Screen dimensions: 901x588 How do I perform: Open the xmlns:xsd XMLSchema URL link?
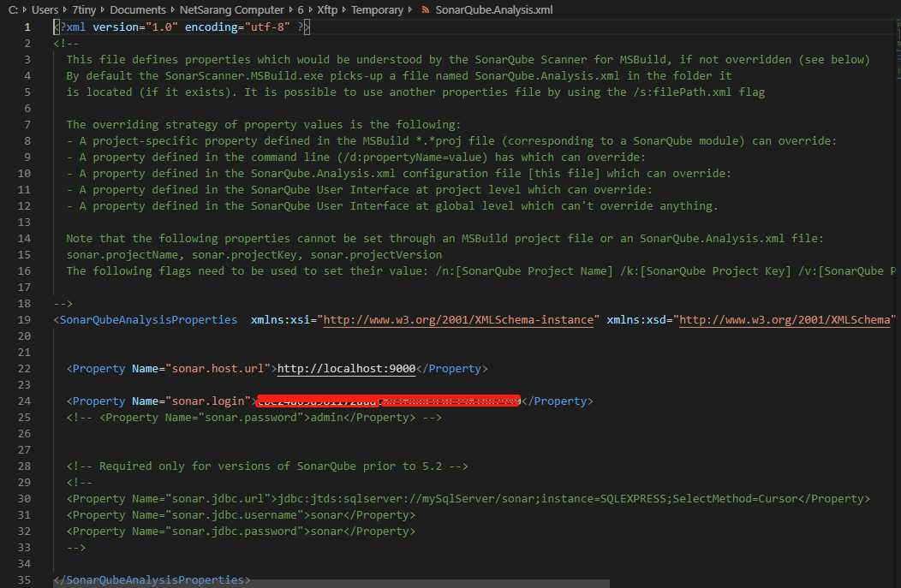tap(785, 320)
